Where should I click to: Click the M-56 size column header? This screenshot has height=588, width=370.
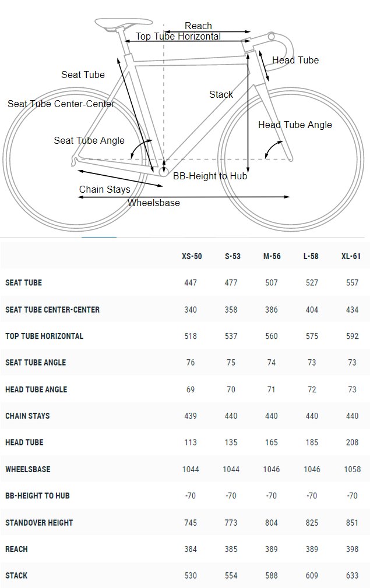272,256
